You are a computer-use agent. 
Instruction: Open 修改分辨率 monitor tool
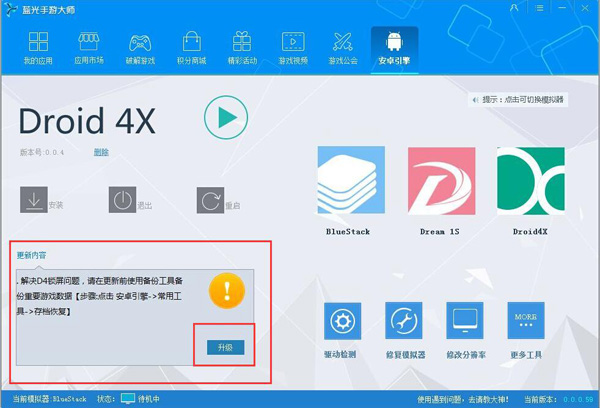pos(465,320)
